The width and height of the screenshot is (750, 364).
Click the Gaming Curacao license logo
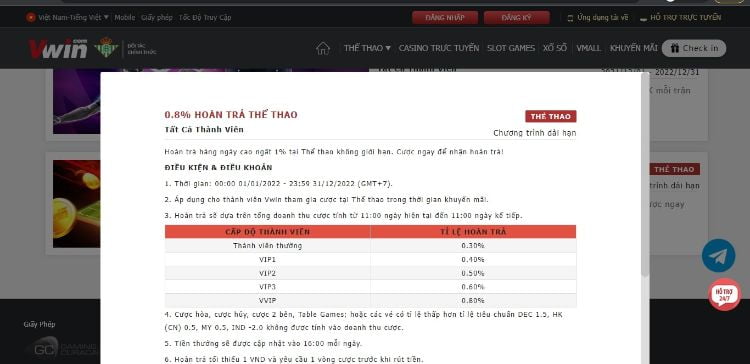[x=62, y=348]
